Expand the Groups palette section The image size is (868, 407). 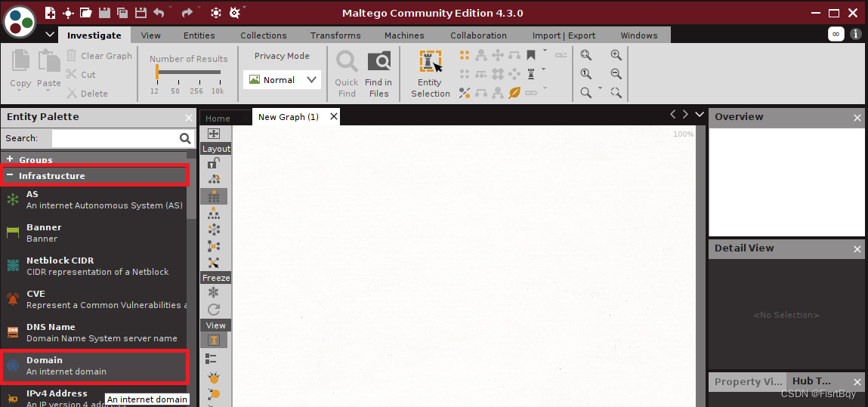tap(9, 159)
